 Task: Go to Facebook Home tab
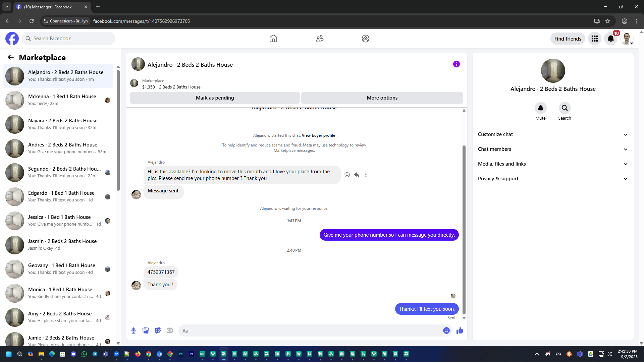(x=273, y=39)
